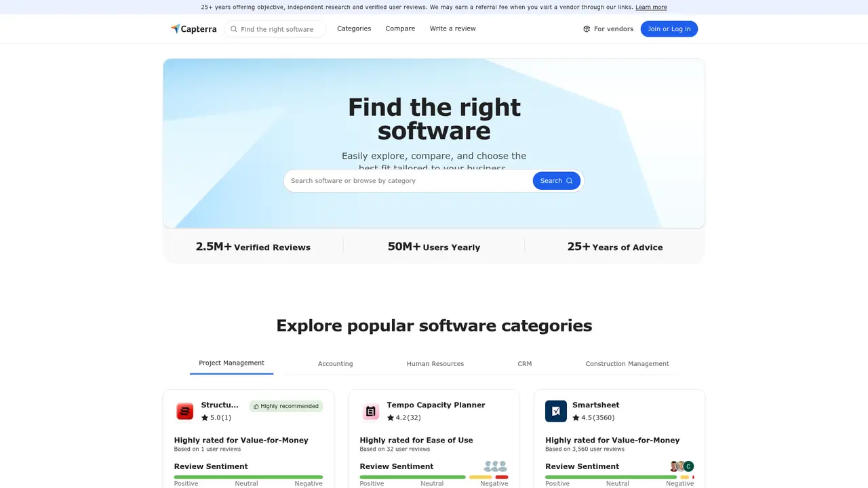Click Highly rated for Ease of Use
Viewport: 868px width, 488px height.
[x=416, y=440]
